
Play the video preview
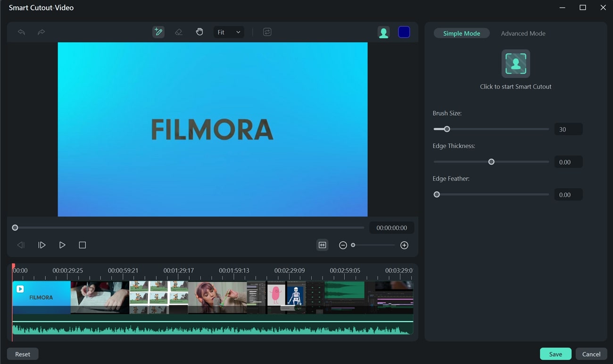[62, 245]
